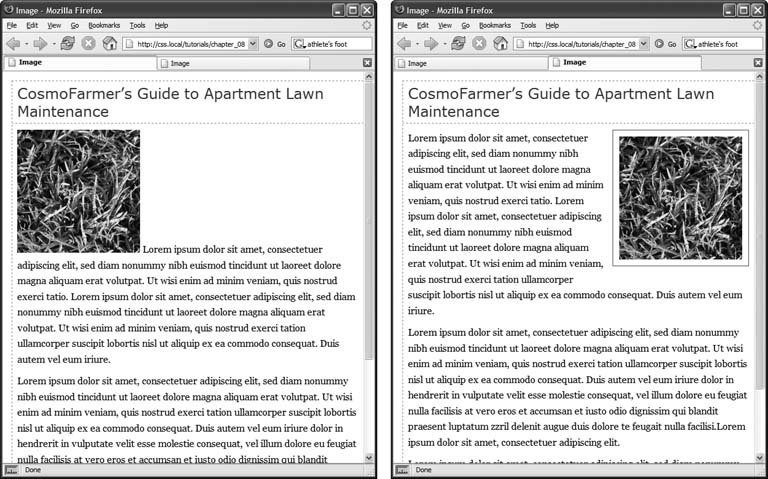Click the right window's vertical scrollbar down arrow
The image size is (768, 479).
pos(758,458)
